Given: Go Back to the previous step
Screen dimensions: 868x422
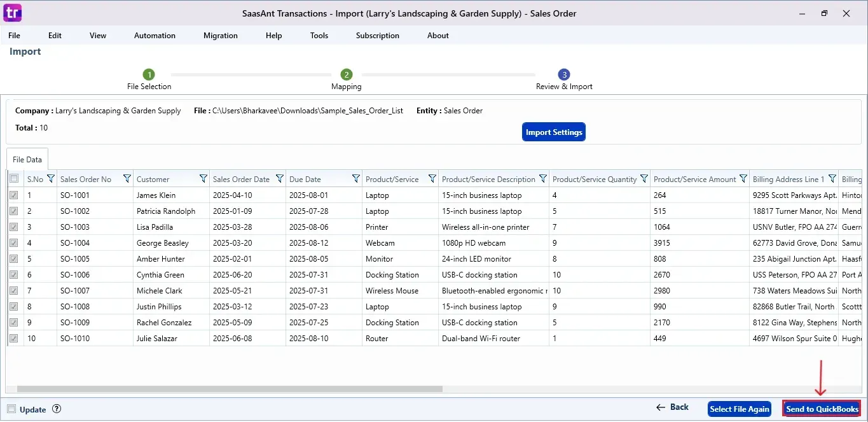Looking at the screenshot, I should click(672, 407).
